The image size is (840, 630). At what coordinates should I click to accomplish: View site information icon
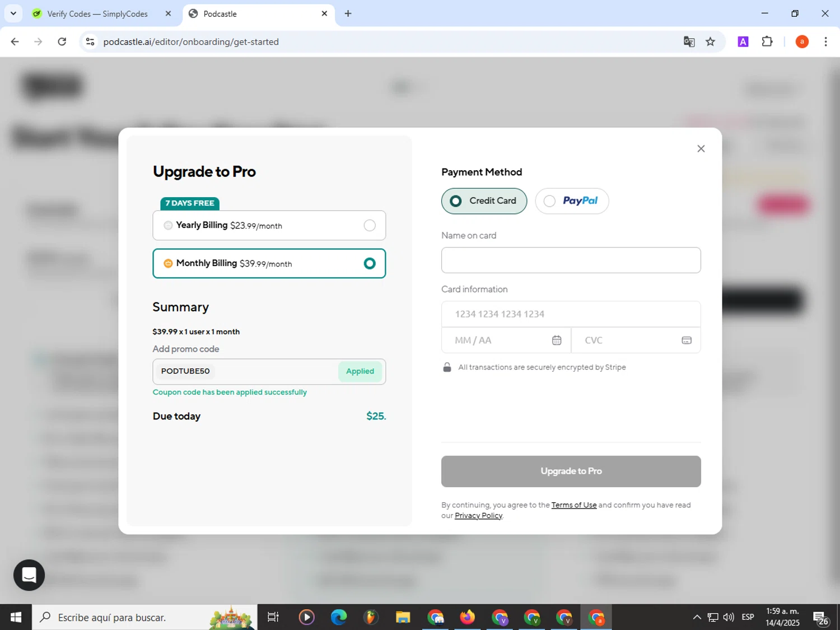point(90,41)
